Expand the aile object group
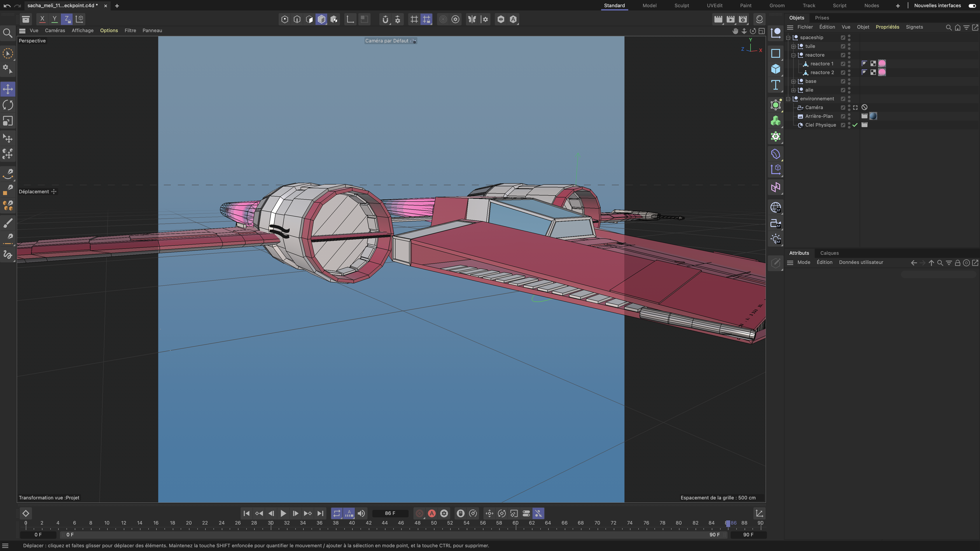The height and width of the screenshot is (551, 980). (794, 90)
